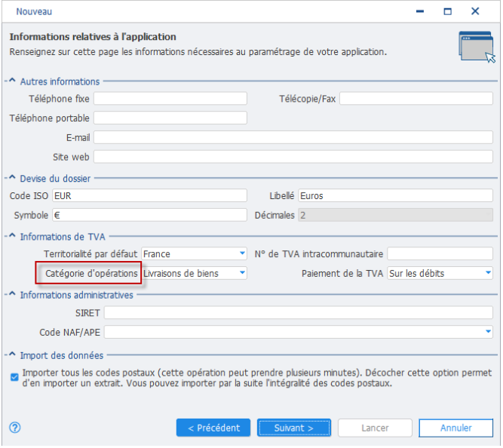
Task: Collapse the Informations de TVA section
Action: (x=12, y=235)
